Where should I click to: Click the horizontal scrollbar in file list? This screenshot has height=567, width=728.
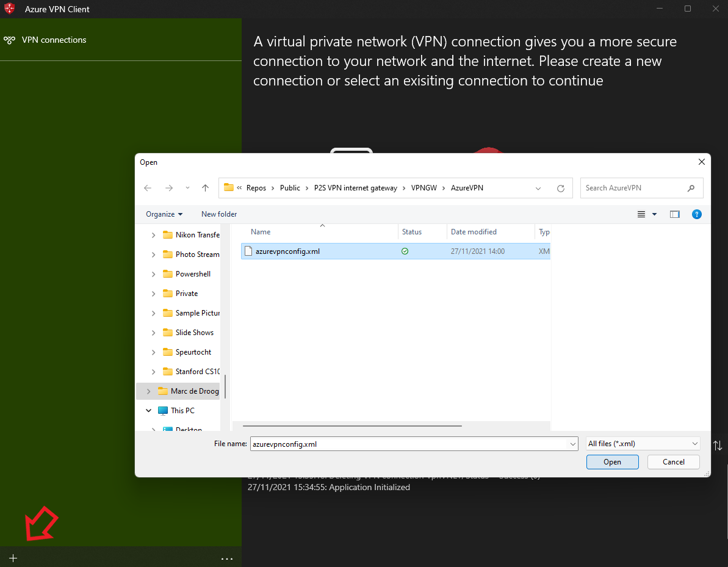[x=352, y=425]
